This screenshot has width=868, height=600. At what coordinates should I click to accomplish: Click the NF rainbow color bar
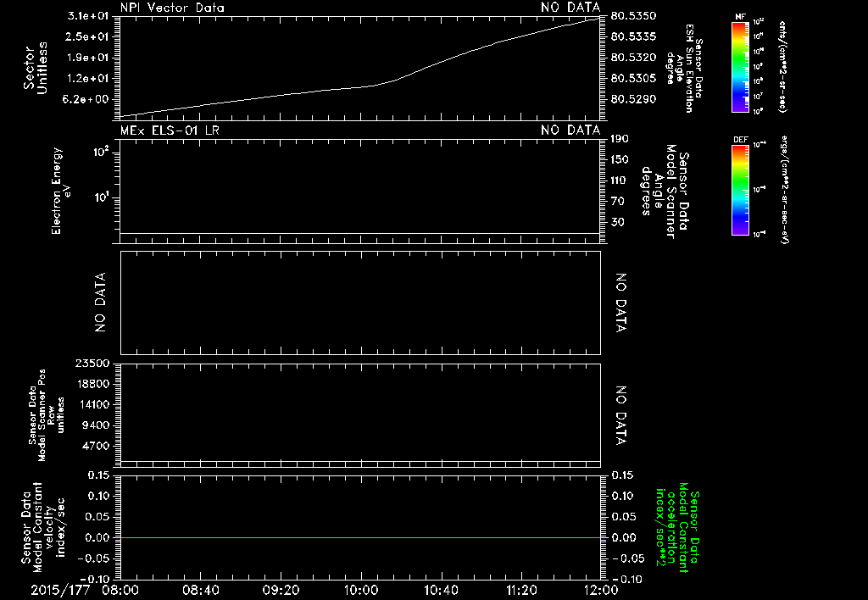point(740,67)
